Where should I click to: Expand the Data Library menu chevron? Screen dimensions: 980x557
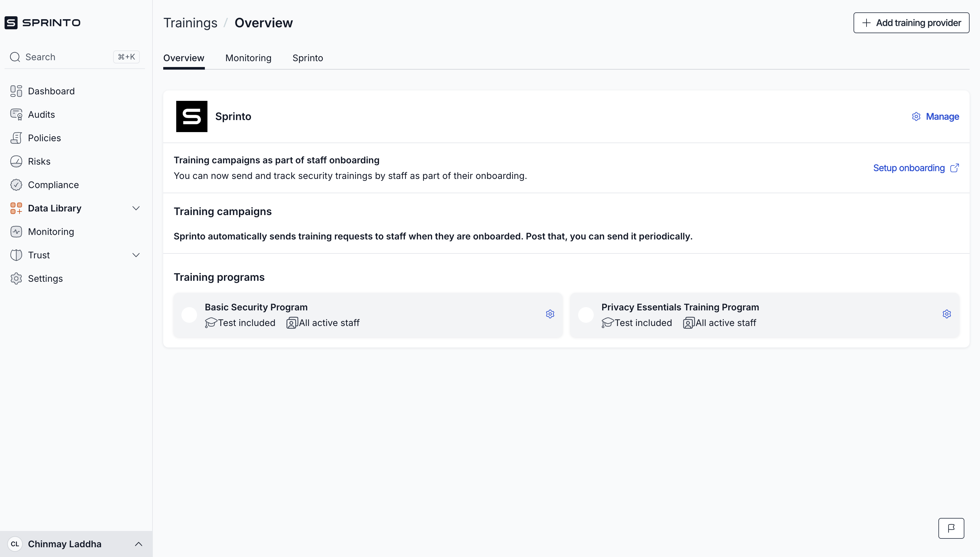[x=136, y=209]
